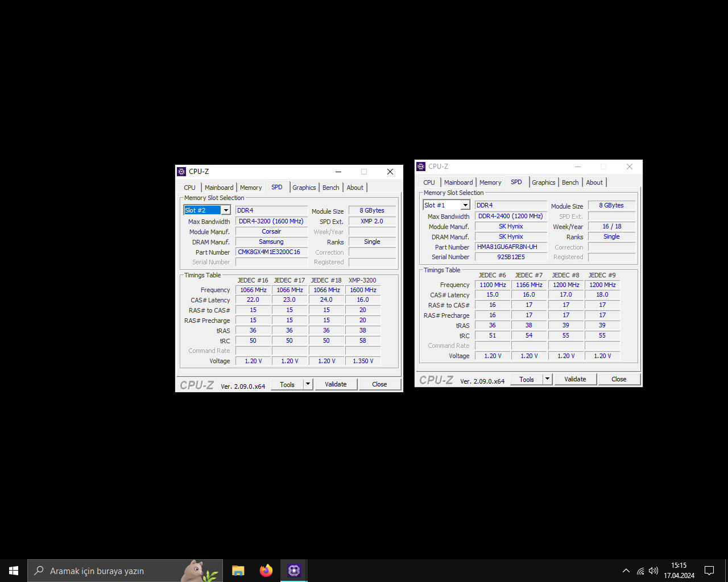The height and width of the screenshot is (582, 728).
Task: Close the Slot #1 CPU-Z window with the title bar X
Action: pos(630,167)
